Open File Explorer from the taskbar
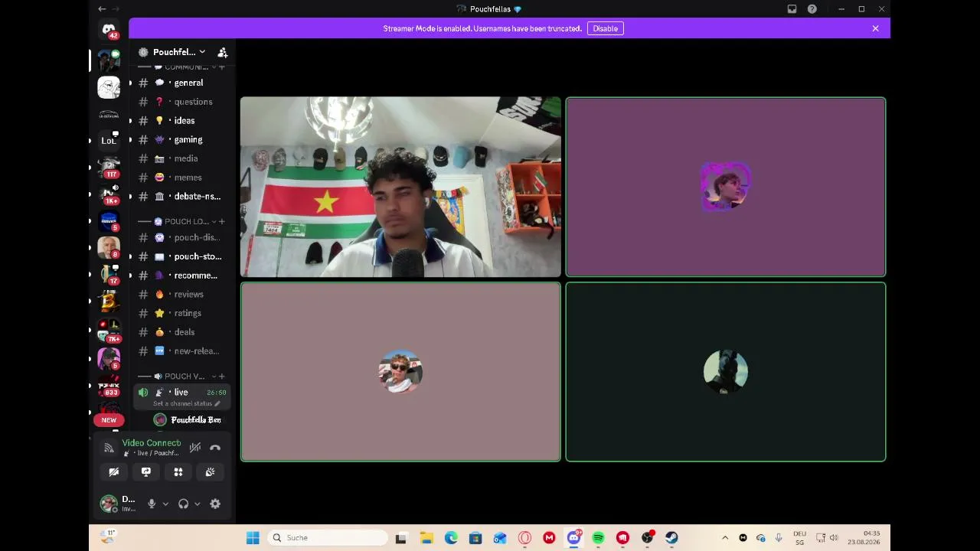 [426, 538]
